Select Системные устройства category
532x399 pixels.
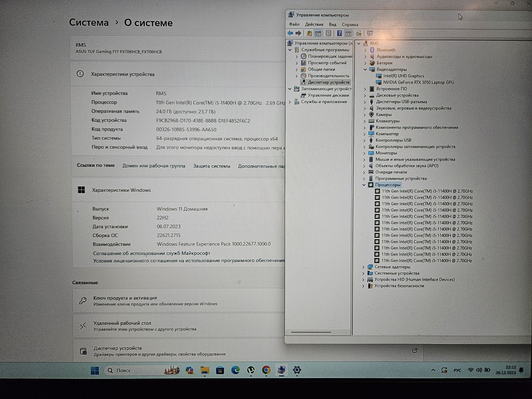tap(397, 273)
